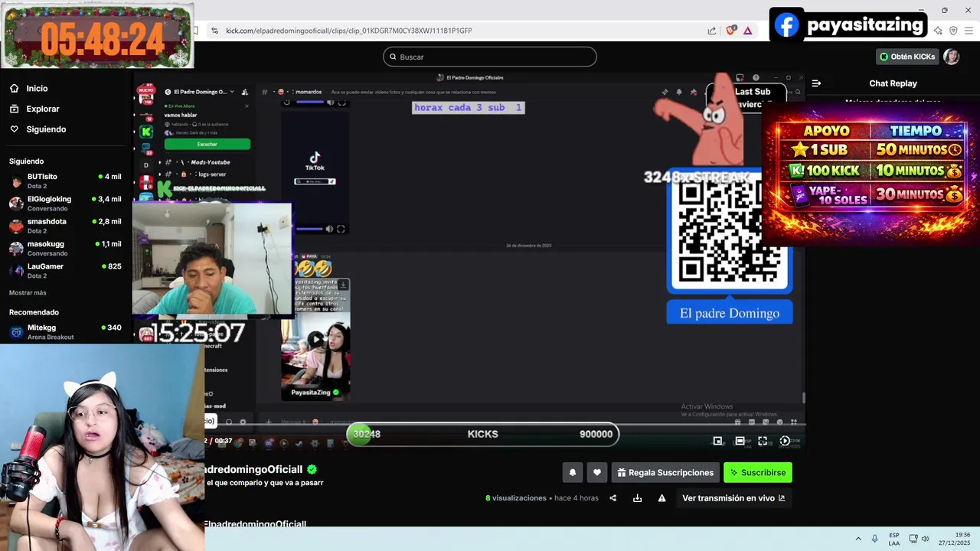Click the volume icon in system tray

click(925, 539)
